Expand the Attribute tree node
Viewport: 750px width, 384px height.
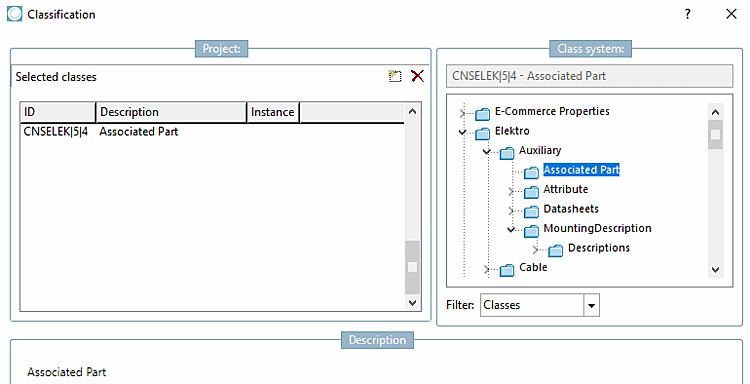pos(511,192)
